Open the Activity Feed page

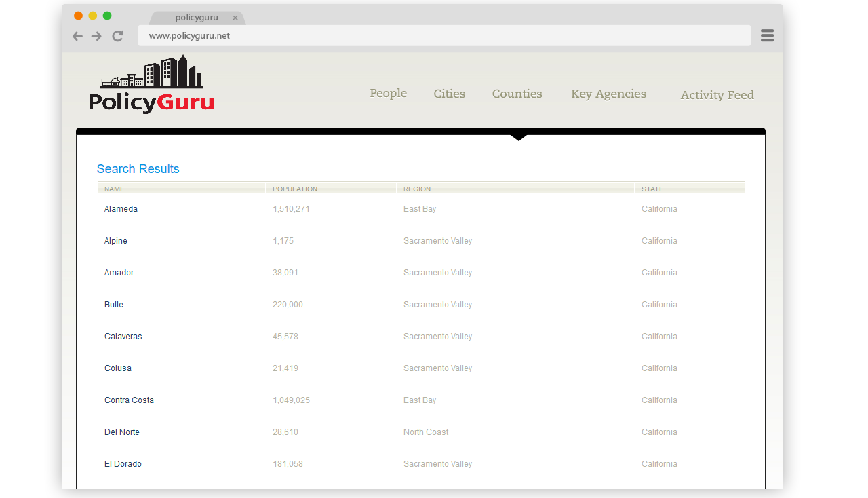click(717, 95)
